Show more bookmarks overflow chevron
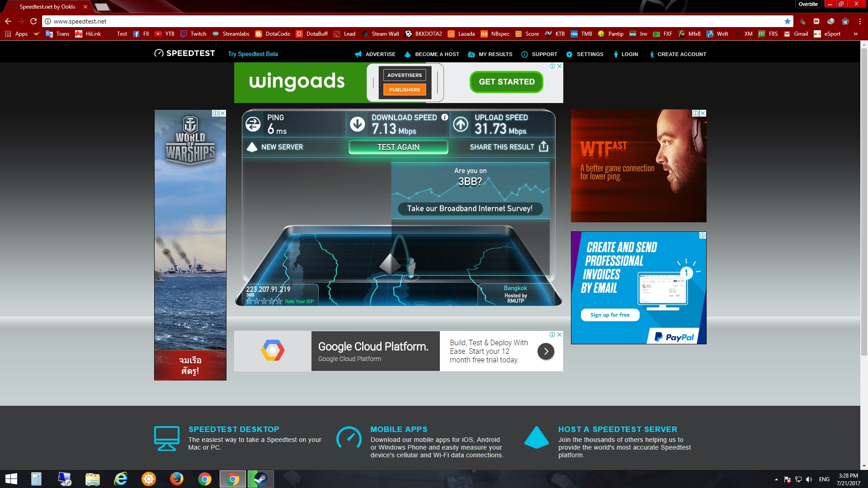Screen dimensions: 868x488 click(x=855, y=34)
